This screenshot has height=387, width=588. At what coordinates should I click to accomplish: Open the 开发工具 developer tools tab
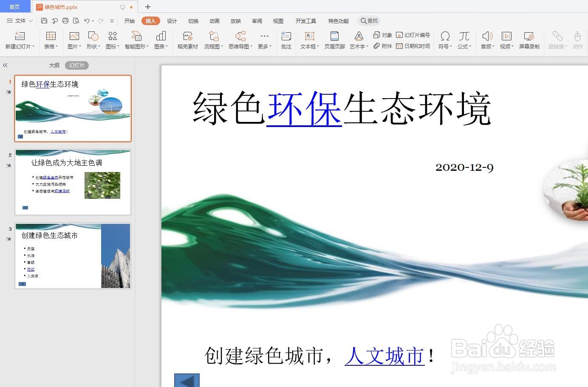coord(306,21)
